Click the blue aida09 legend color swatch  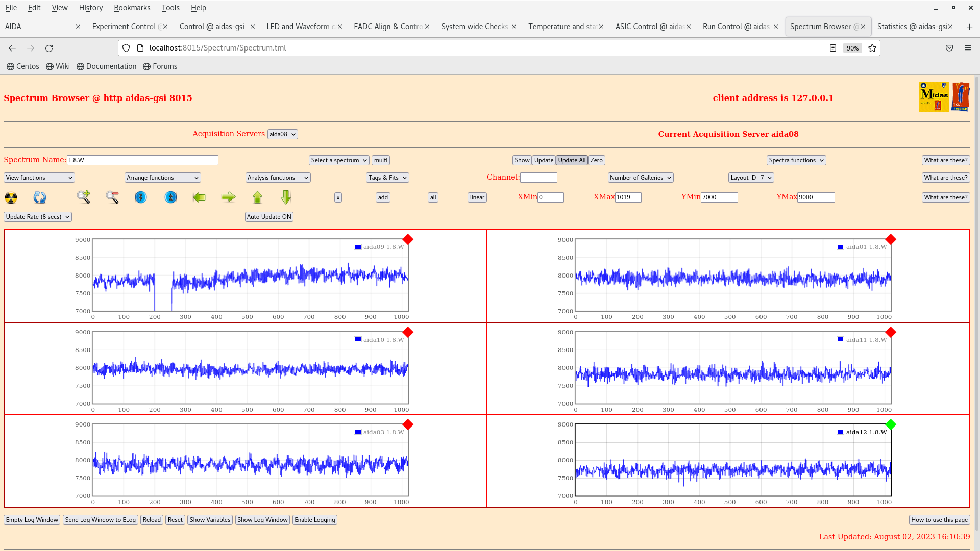coord(358,247)
